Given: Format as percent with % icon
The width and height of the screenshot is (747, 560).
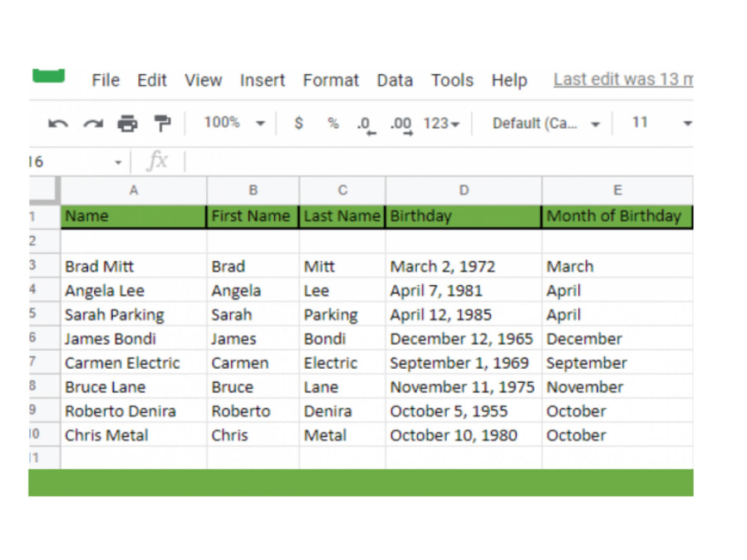Looking at the screenshot, I should pos(333,123).
